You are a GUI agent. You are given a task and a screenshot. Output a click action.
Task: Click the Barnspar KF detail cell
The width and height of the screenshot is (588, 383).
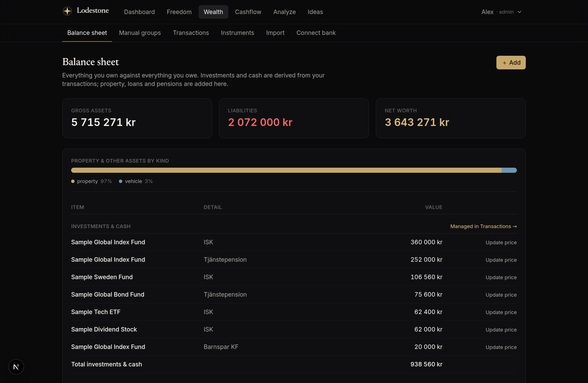click(221, 347)
